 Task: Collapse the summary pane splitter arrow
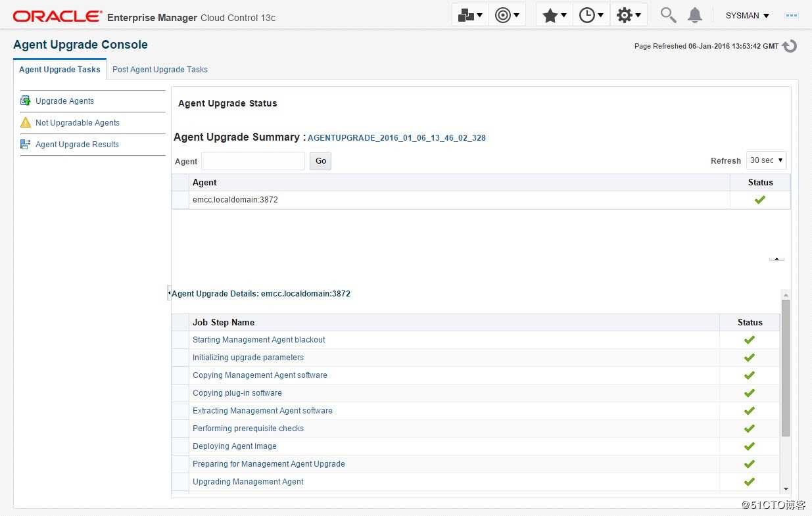tap(776, 259)
